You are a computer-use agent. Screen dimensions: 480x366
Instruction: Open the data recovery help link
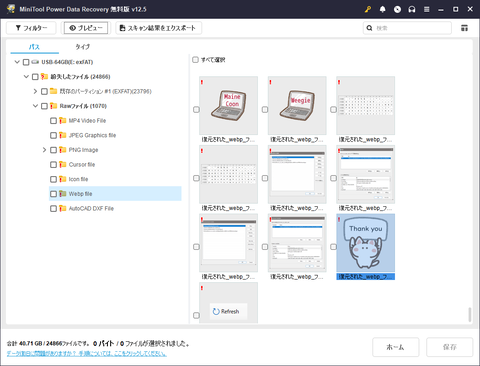(87, 353)
